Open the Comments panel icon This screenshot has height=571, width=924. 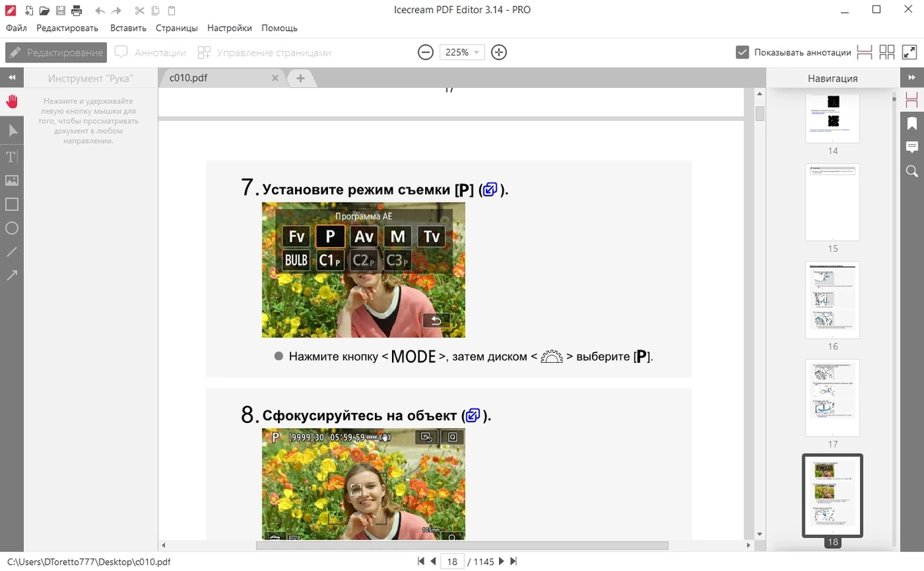[x=912, y=147]
